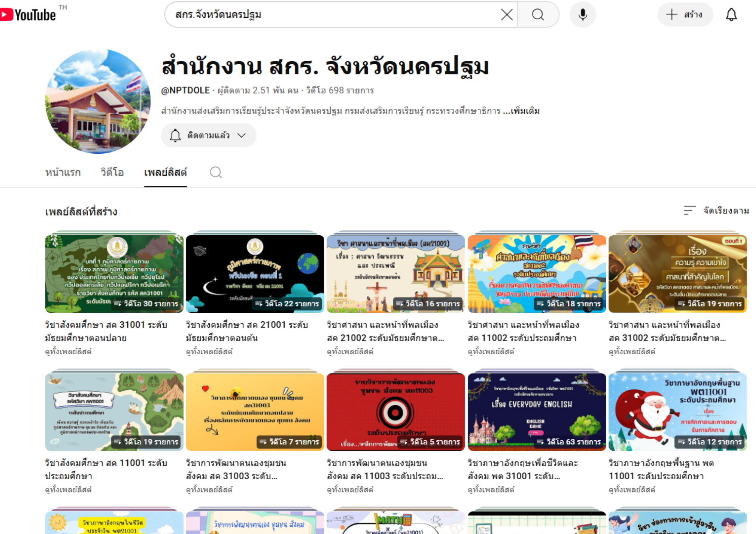Image resolution: width=756 pixels, height=534 pixels.
Task: Switch to the วิดีโอ tab
Action: coord(112,173)
